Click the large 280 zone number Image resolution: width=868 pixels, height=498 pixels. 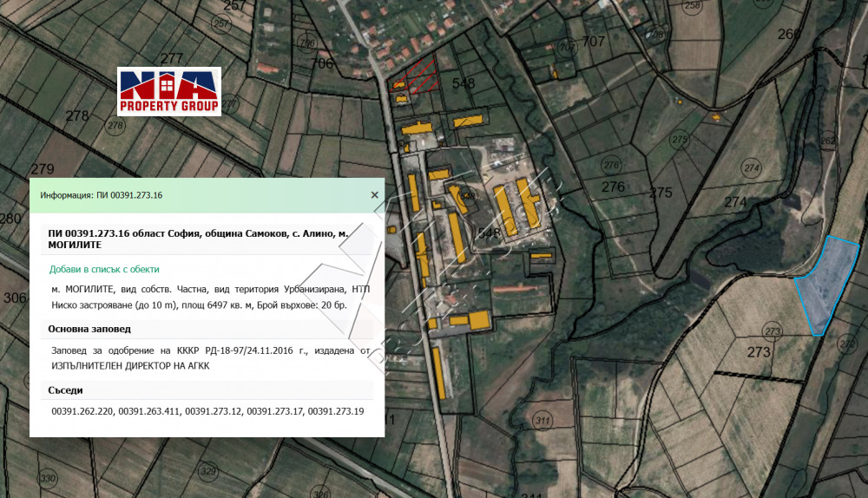pos(10,219)
